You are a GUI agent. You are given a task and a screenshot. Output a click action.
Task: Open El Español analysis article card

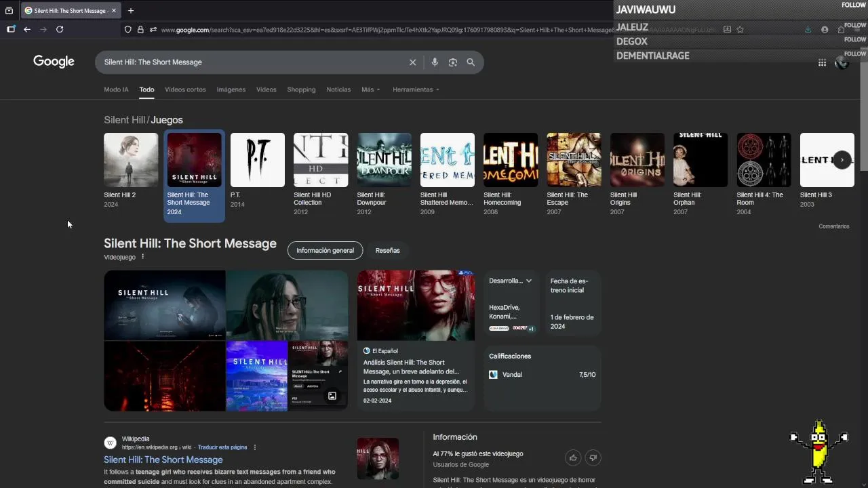click(416, 340)
